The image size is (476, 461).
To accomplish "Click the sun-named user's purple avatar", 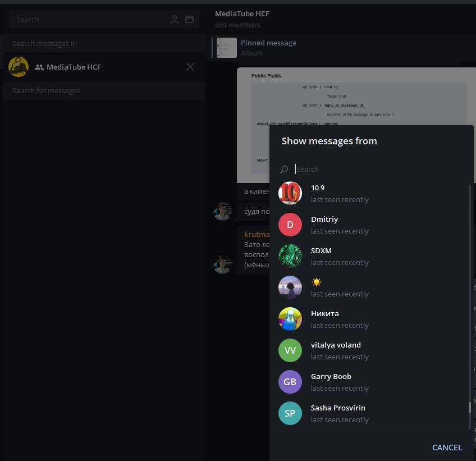I will tap(290, 287).
